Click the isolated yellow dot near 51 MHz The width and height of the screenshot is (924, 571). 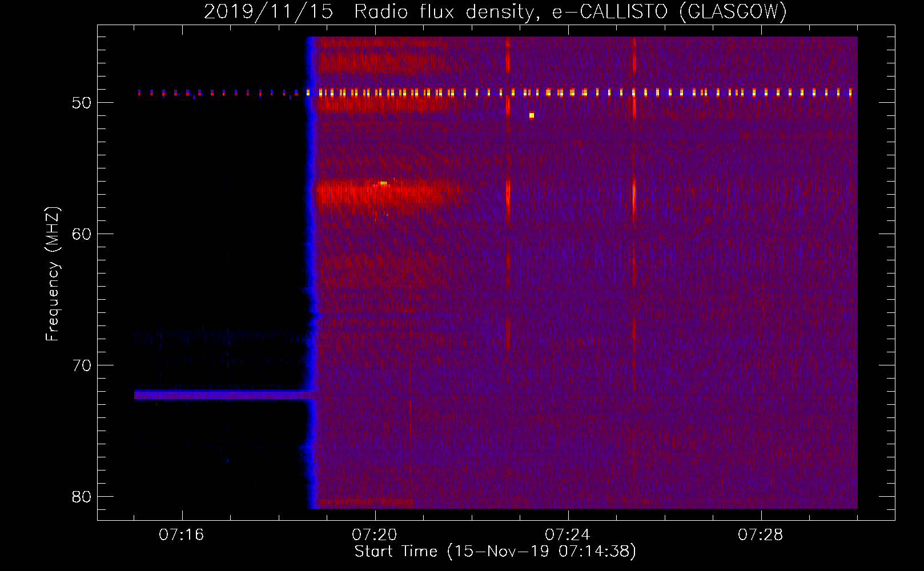532,115
